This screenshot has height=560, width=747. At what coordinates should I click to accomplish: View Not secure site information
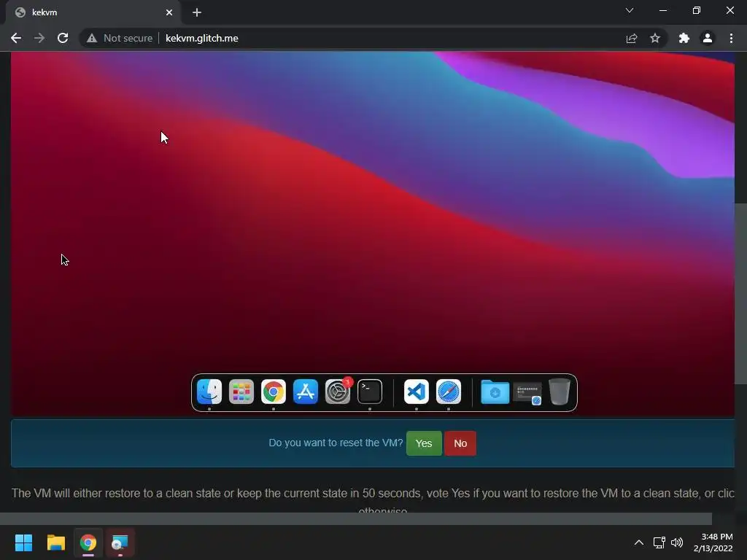tap(120, 38)
